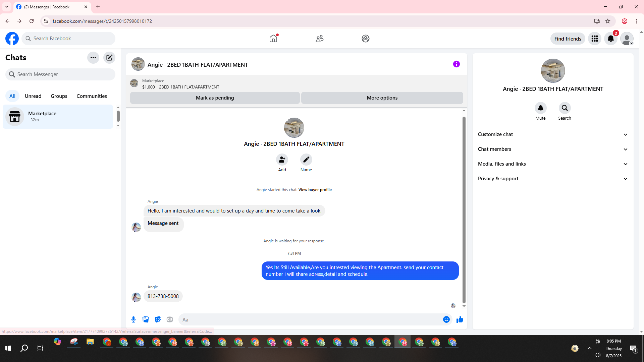Open Chats options ellipsis menu
The height and width of the screenshot is (362, 644).
(x=93, y=58)
